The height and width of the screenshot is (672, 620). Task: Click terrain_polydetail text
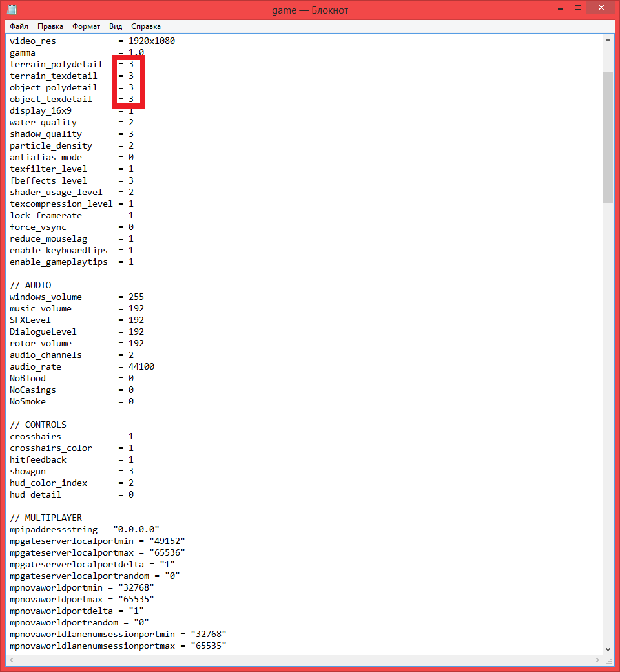56,65
